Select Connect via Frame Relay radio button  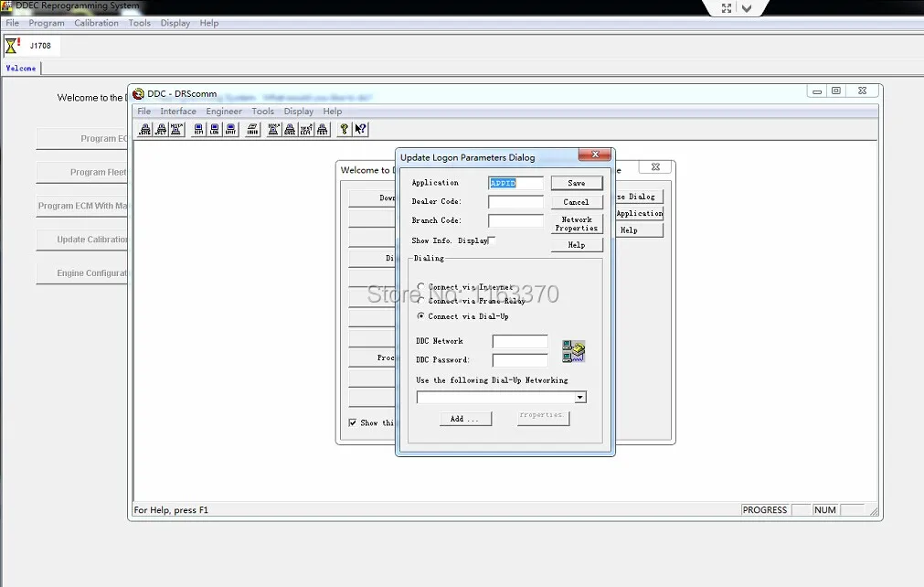tap(420, 301)
